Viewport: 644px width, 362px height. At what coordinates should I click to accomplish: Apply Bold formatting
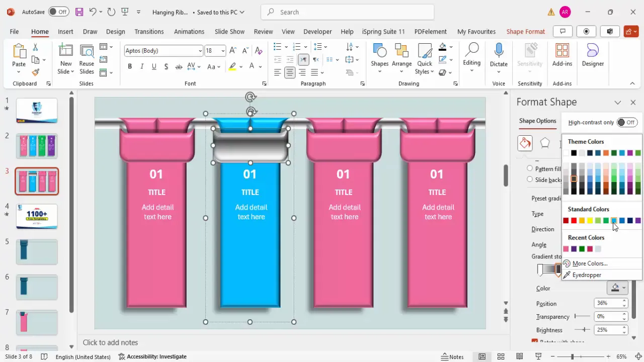[130, 66]
